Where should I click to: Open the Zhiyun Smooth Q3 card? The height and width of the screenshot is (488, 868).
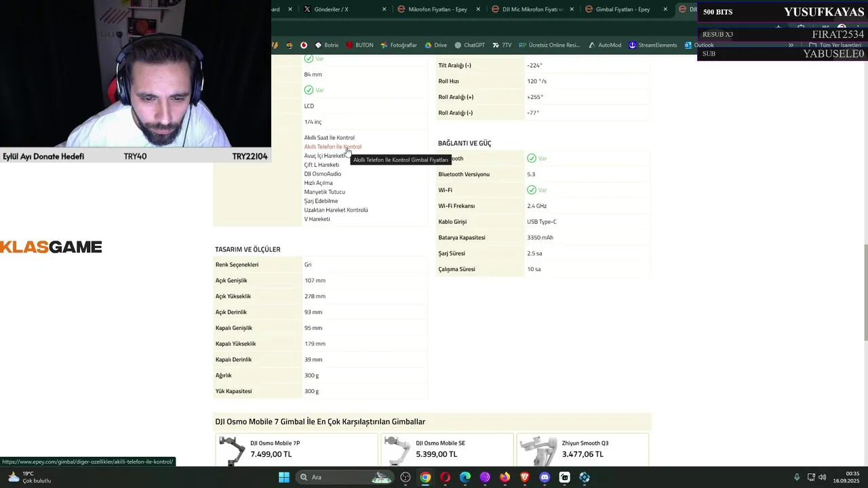point(583,450)
